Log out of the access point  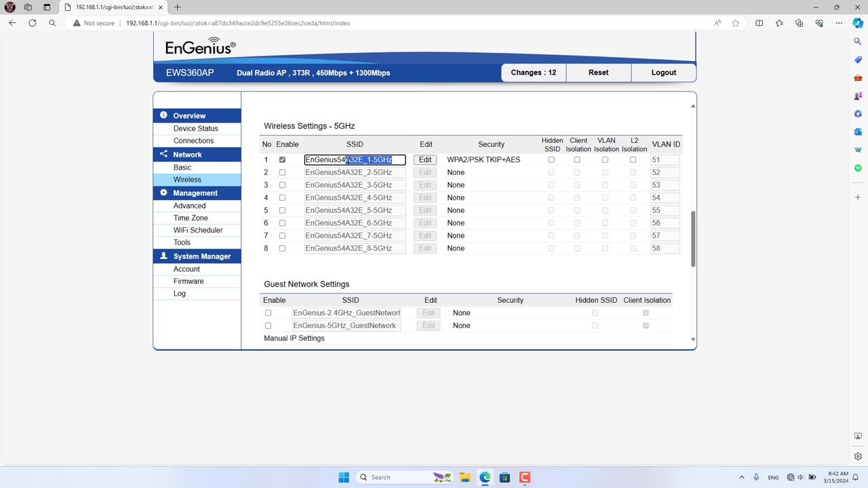coord(664,73)
